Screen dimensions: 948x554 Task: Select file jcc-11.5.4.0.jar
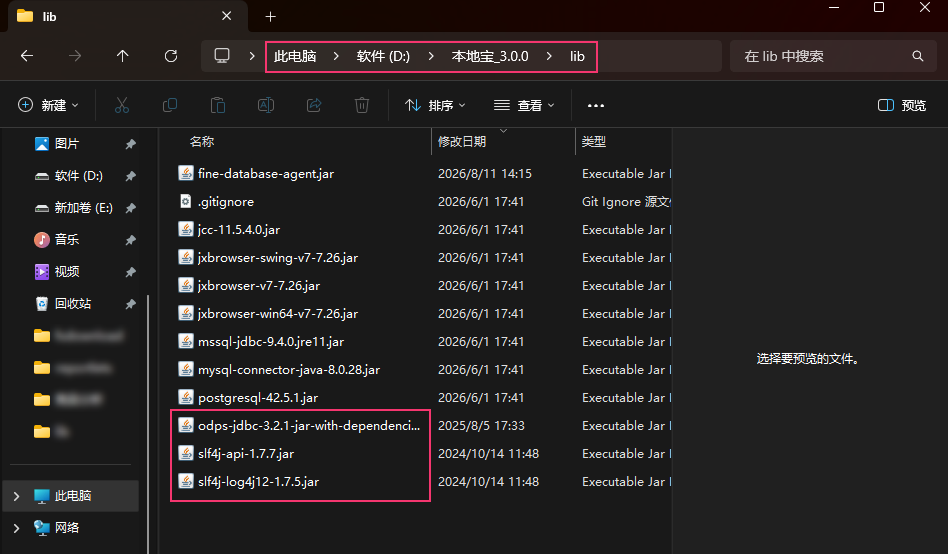(x=239, y=230)
